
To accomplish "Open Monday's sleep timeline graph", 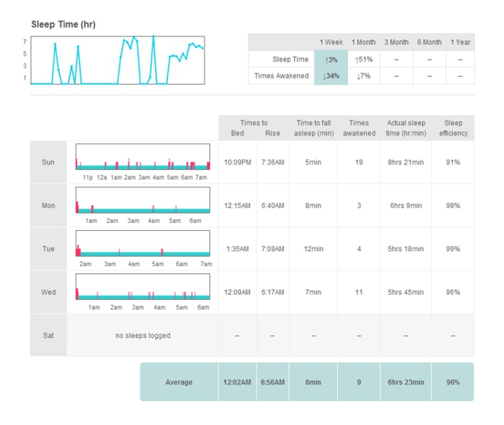I will (x=142, y=201).
